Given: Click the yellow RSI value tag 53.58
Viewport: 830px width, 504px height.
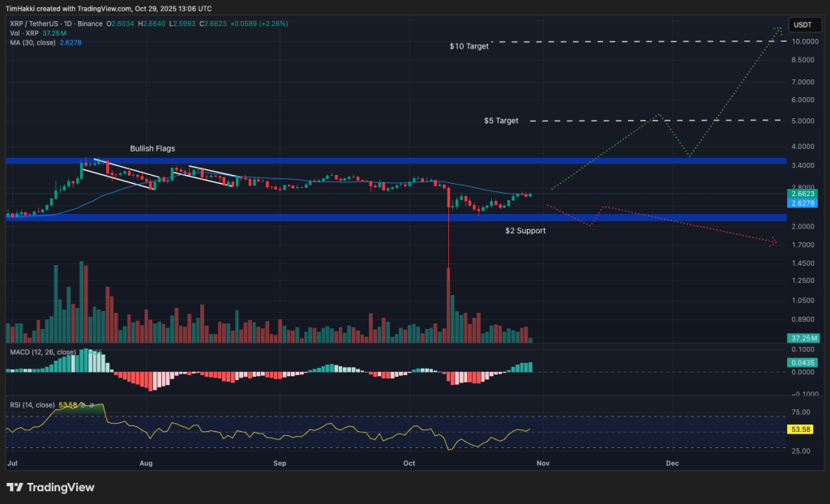Looking at the screenshot, I should click(802, 429).
